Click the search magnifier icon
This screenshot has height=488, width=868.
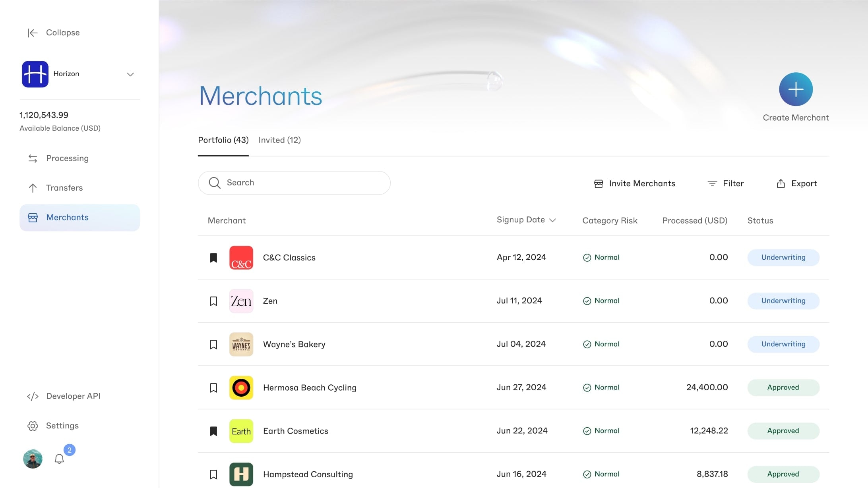215,183
